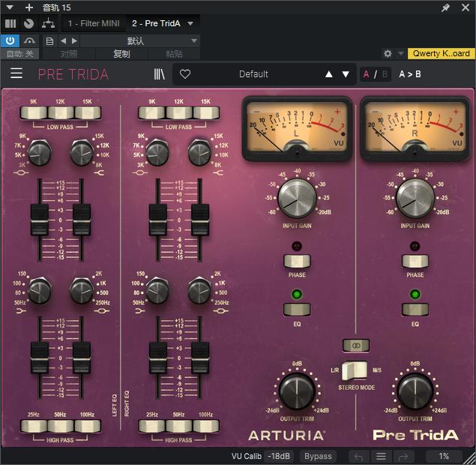Click the resize handle in corner
The image size is (476, 465).
(470, 458)
